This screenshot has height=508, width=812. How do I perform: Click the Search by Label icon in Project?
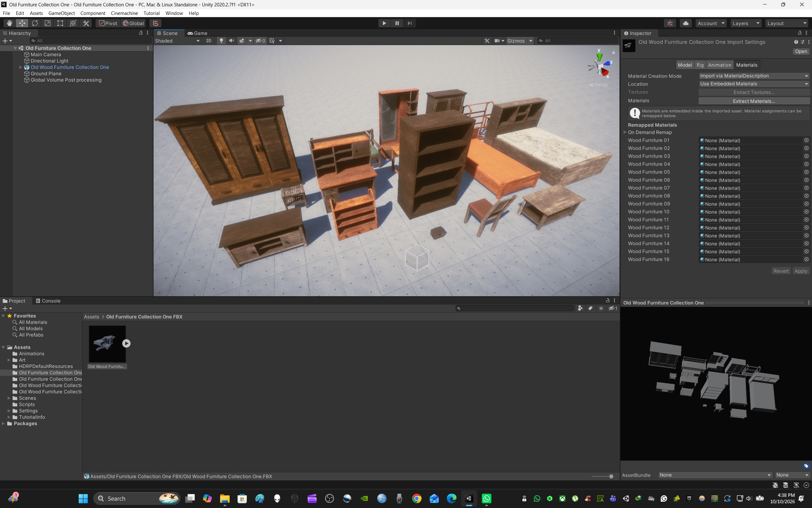click(x=591, y=308)
